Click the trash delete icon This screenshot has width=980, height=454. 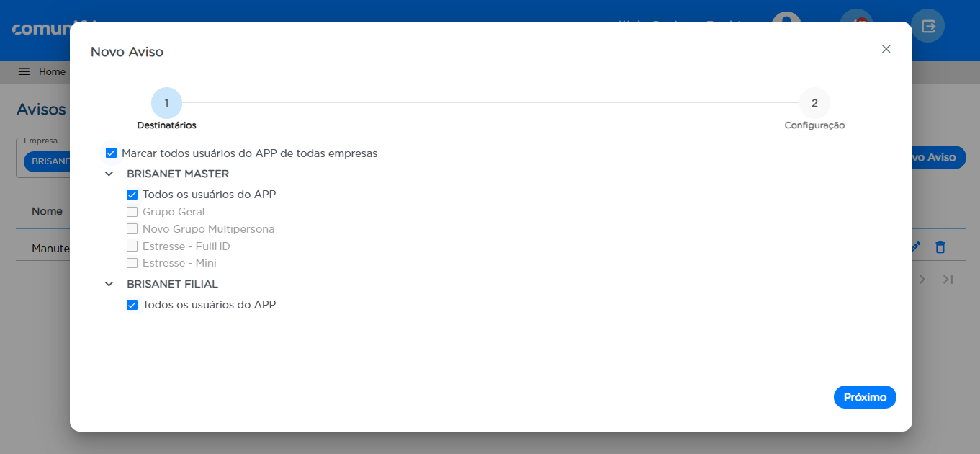(940, 247)
